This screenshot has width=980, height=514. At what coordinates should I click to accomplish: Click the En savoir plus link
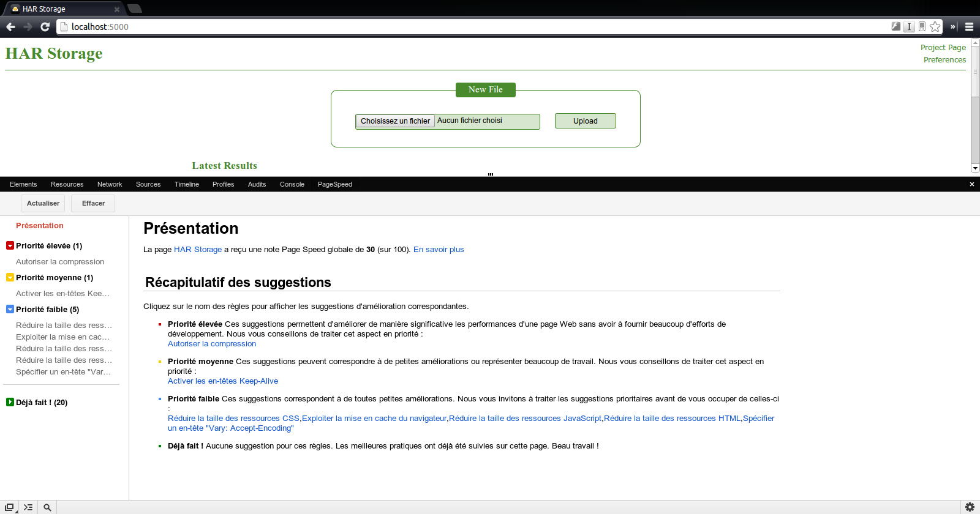[439, 249]
